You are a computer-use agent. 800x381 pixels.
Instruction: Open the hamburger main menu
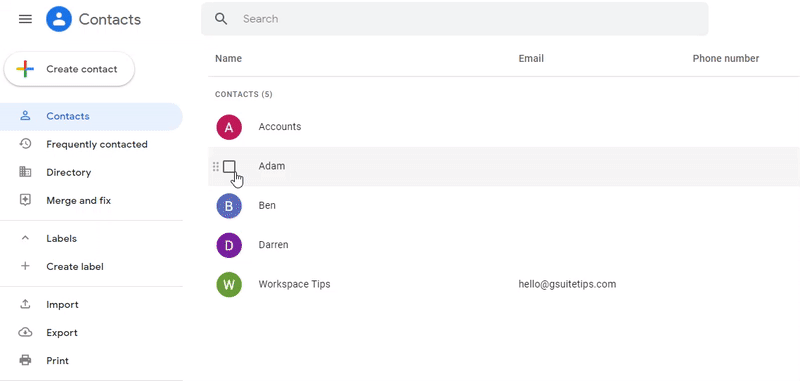tap(25, 19)
